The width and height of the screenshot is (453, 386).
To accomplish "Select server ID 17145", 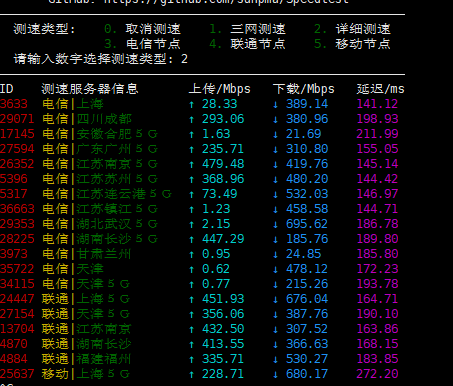I will pyautogui.click(x=17, y=134).
